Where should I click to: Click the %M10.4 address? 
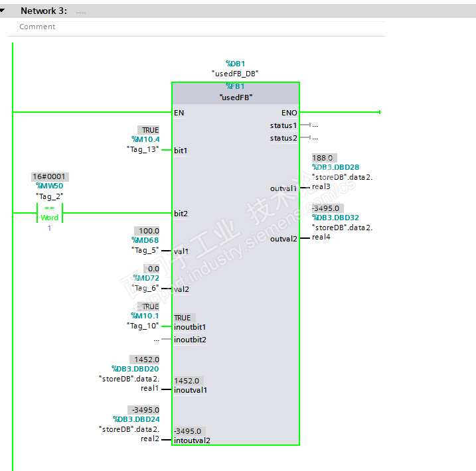tap(145, 139)
